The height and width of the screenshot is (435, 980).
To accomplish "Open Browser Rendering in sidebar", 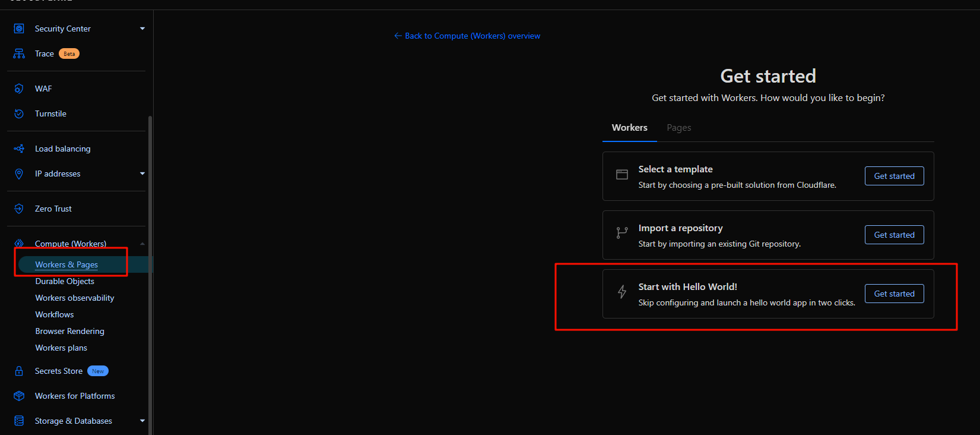I will [x=69, y=331].
